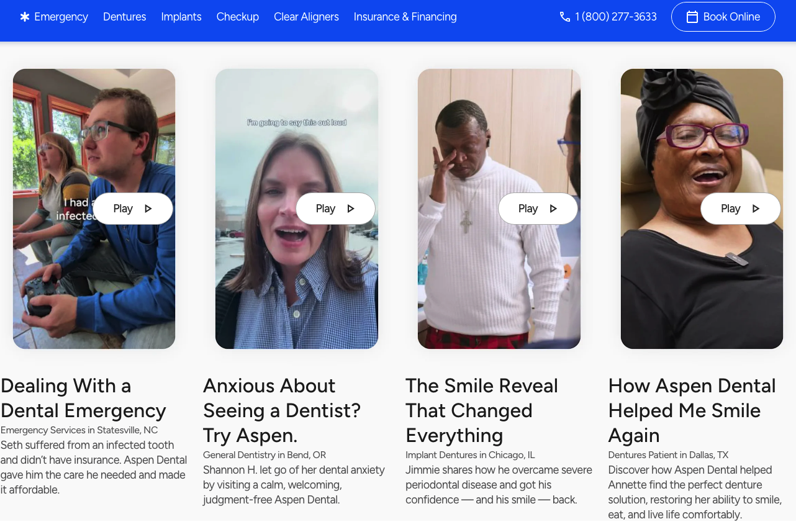Select Checkup in the top navigation
The height and width of the screenshot is (532, 796).
click(238, 17)
